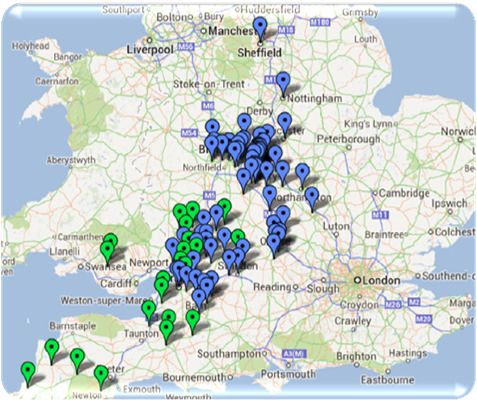Viewport: 477px width, 400px height.
Task: Select the Liverpool city label
Action: [150, 50]
